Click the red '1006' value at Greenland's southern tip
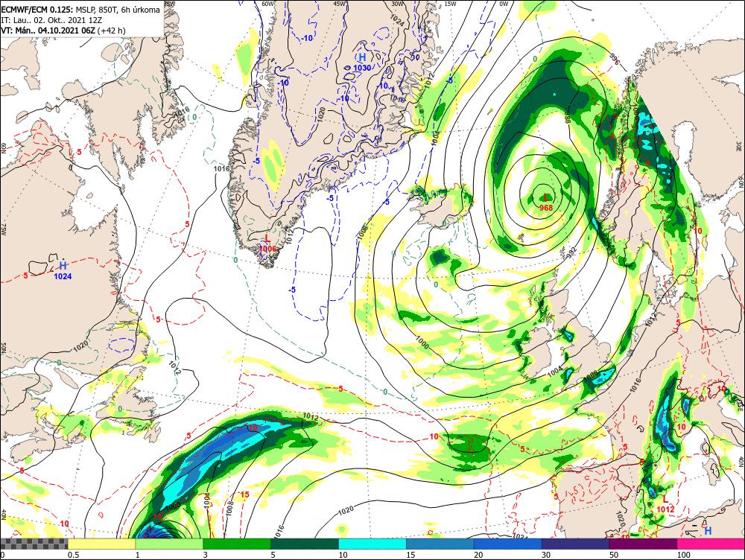The width and height of the screenshot is (745, 560). (267, 249)
